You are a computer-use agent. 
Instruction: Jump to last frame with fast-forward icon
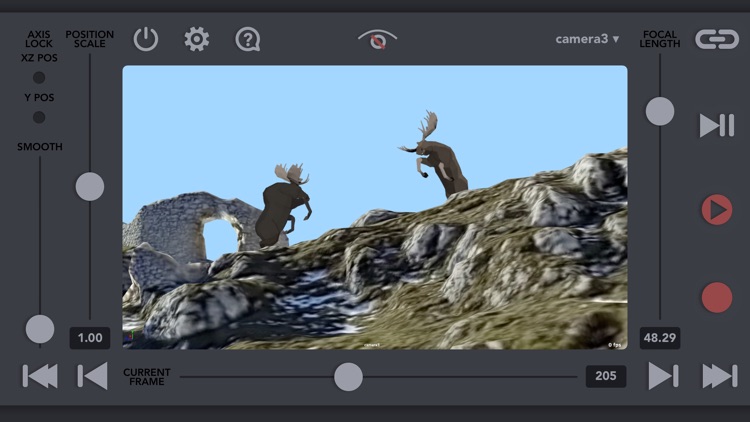[x=720, y=376]
